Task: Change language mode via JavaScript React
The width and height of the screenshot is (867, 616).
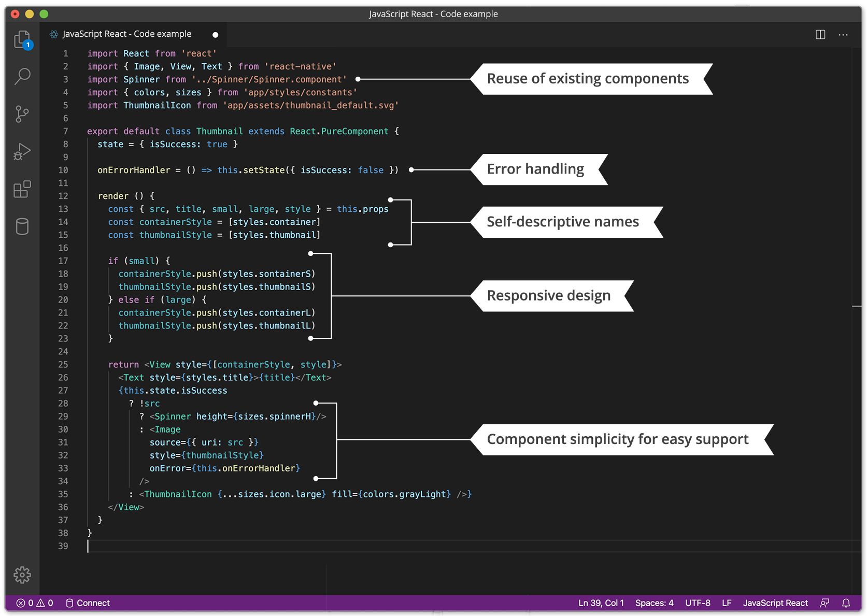Action: pos(775,603)
